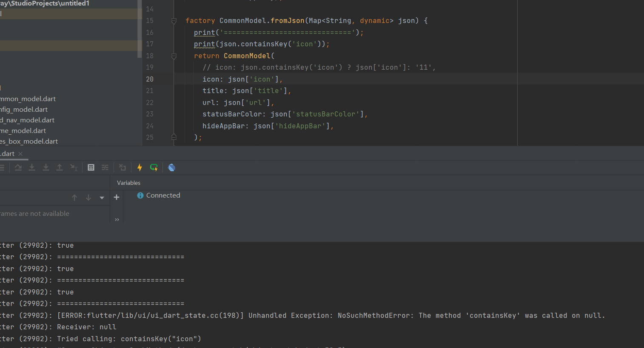Click the Force Step Into debugger icon
Screen dimensions: 644x348
click(x=46, y=167)
